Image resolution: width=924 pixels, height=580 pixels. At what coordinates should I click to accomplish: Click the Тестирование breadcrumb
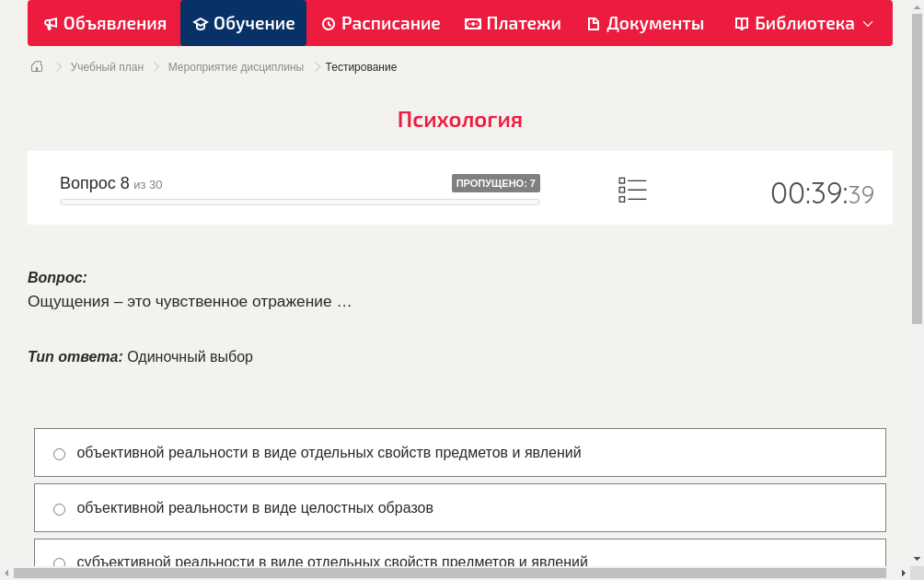coord(361,66)
